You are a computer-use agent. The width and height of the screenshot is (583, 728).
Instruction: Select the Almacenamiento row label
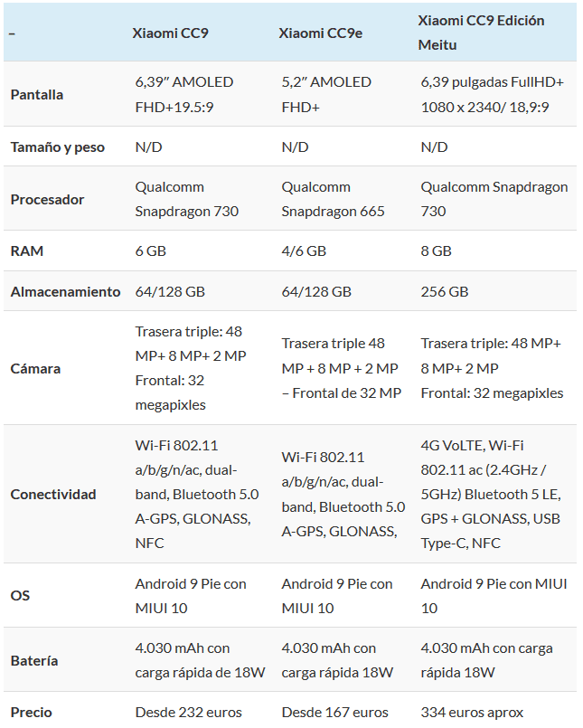(65, 291)
